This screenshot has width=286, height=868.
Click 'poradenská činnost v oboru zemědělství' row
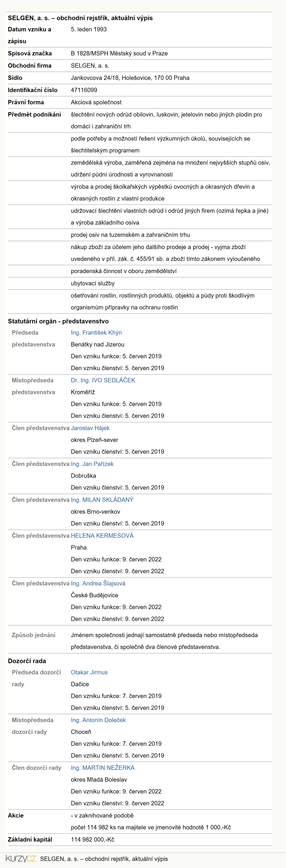[123, 271]
